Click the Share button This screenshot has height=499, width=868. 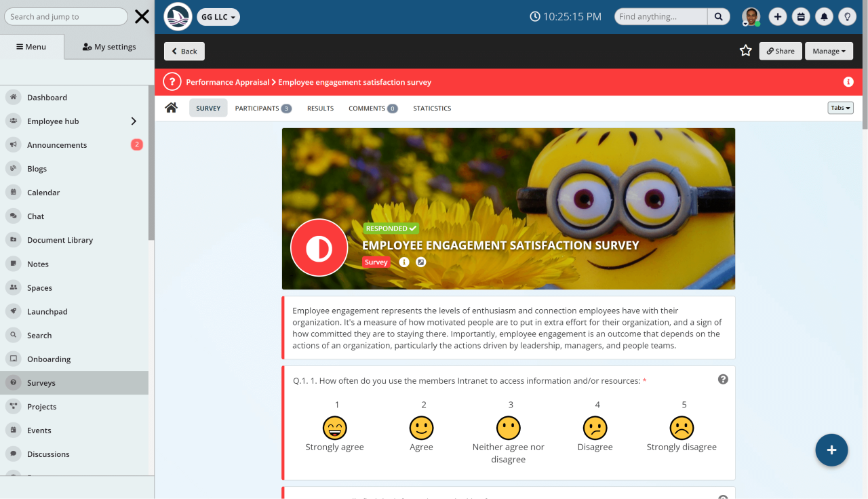pos(780,50)
